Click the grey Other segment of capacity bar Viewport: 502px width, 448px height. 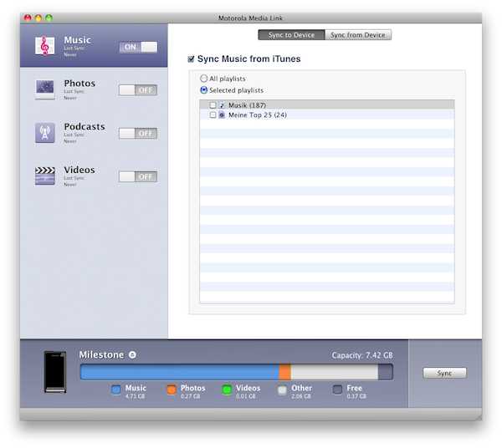click(x=334, y=372)
